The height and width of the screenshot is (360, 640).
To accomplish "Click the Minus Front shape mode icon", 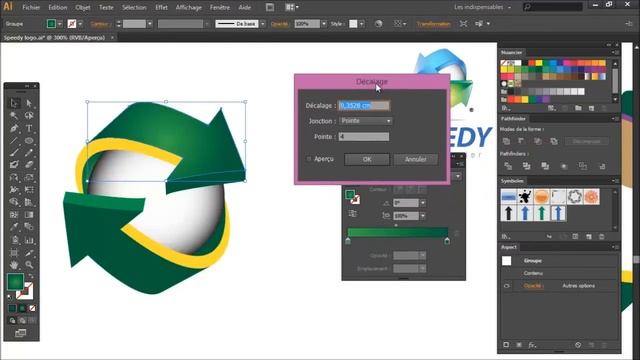I will (x=522, y=141).
